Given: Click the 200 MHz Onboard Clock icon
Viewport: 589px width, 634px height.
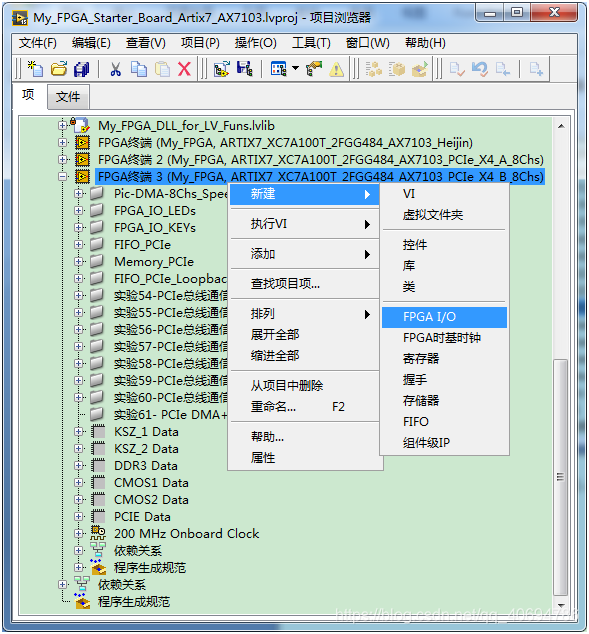Looking at the screenshot, I should point(98,533).
